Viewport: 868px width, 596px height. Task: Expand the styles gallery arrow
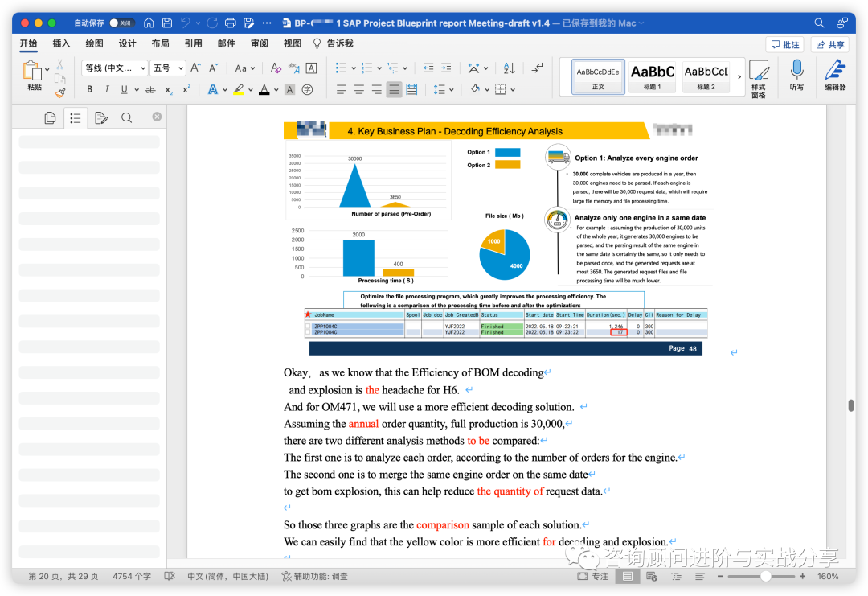739,77
